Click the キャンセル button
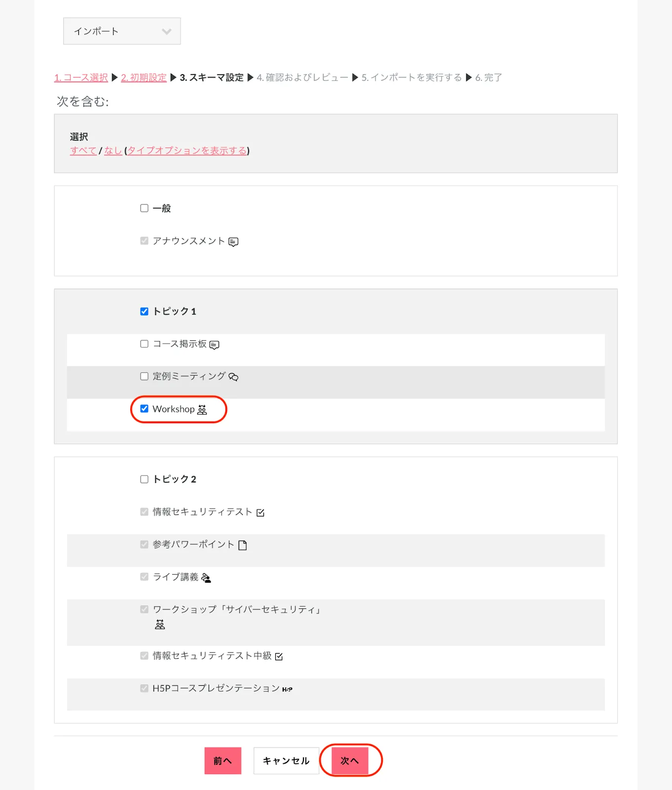672x790 pixels. click(286, 761)
